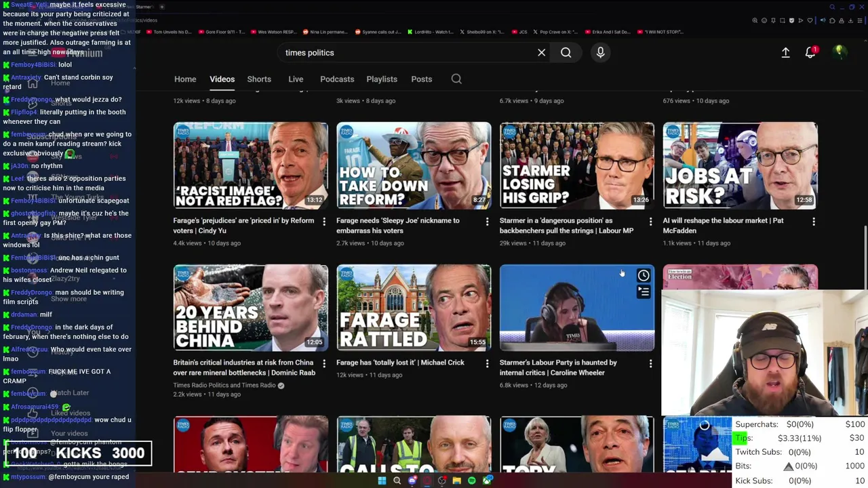Switch to the Posts tab

[421, 79]
